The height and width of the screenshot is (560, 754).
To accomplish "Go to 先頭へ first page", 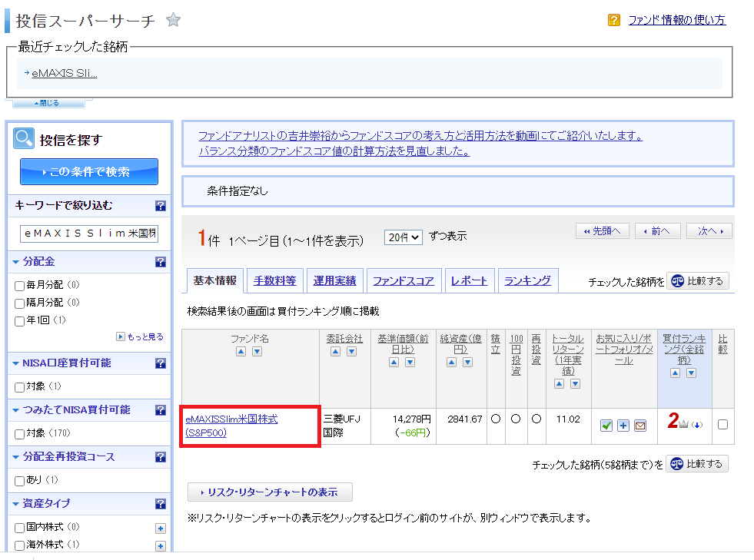I will (602, 231).
